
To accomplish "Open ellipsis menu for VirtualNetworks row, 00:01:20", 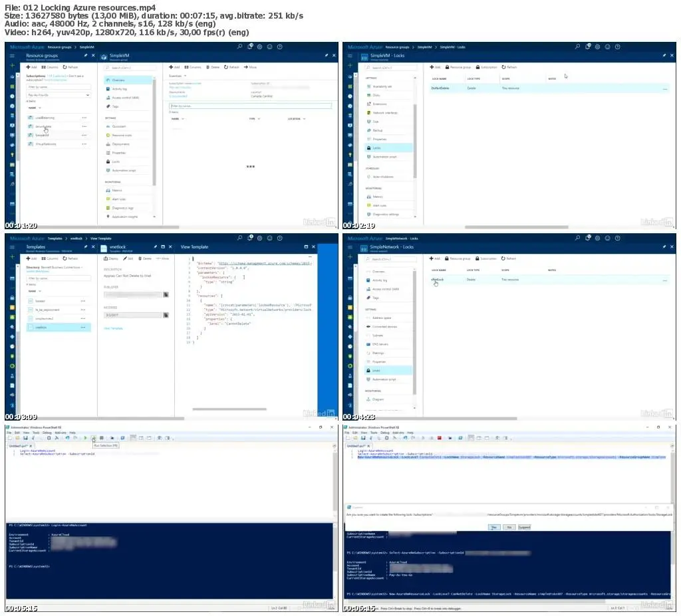I will click(84, 144).
